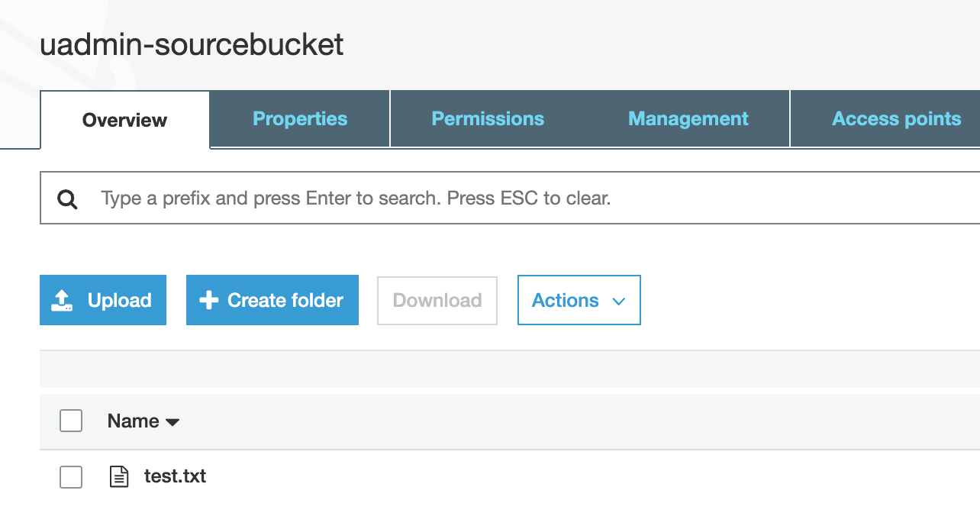Go to the Management tab

(688, 119)
